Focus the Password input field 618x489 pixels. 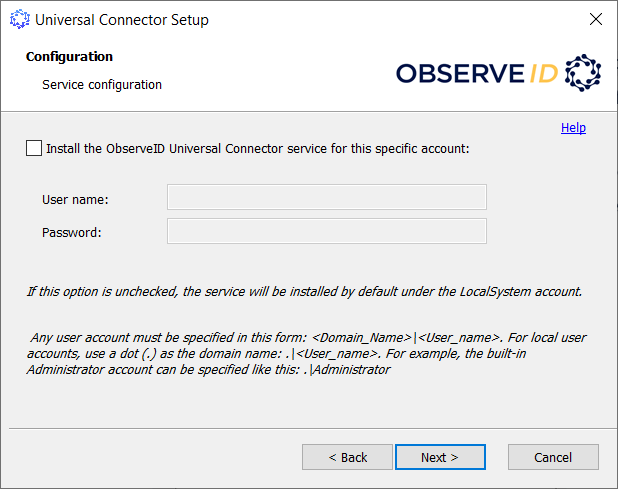326,232
